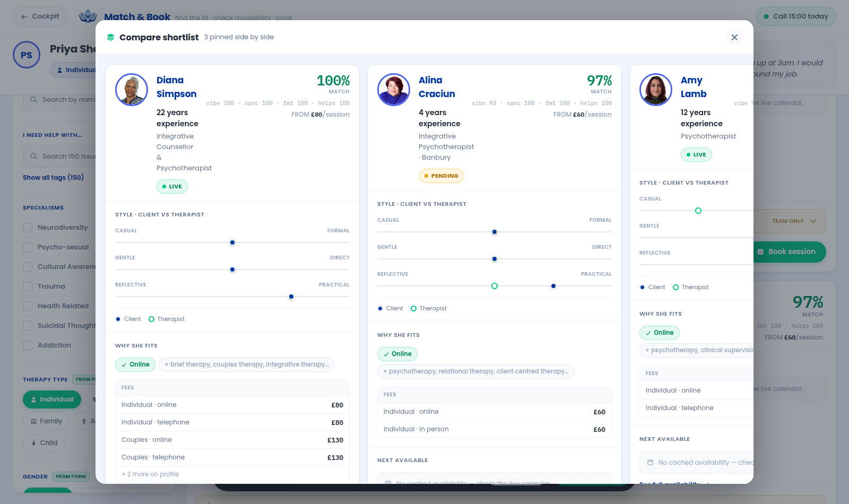Click the Match & Book lotus logo
Image resolution: width=849 pixels, height=504 pixels.
tap(88, 16)
